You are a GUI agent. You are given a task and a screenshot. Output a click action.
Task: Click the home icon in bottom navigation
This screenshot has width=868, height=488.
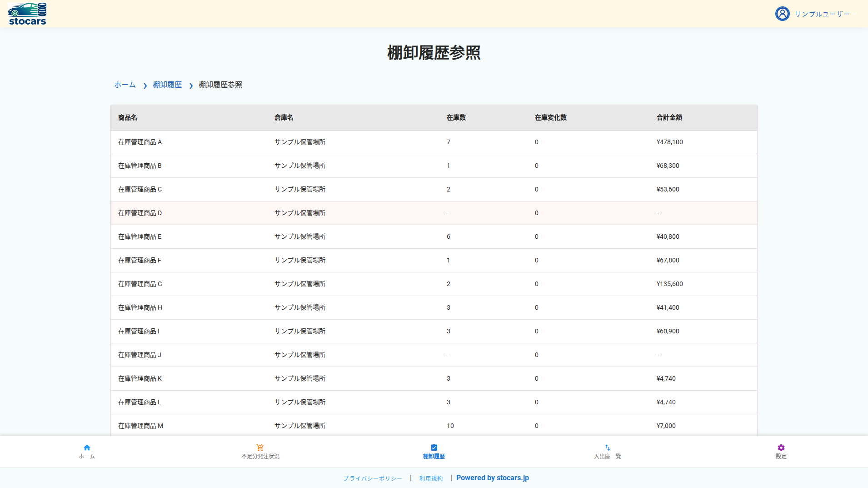87,448
